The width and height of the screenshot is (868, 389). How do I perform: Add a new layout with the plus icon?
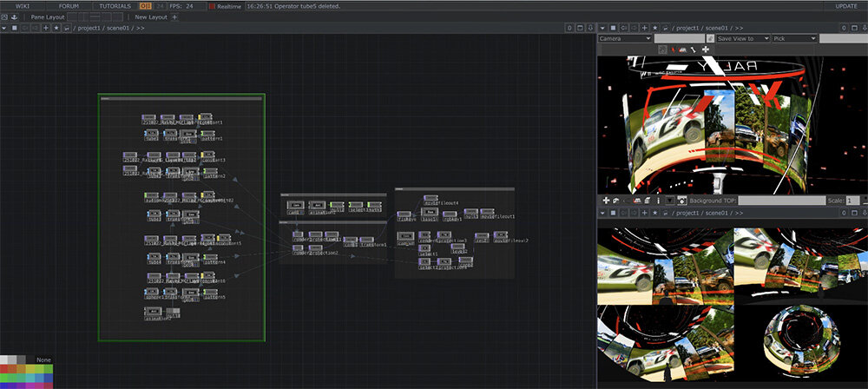point(174,16)
